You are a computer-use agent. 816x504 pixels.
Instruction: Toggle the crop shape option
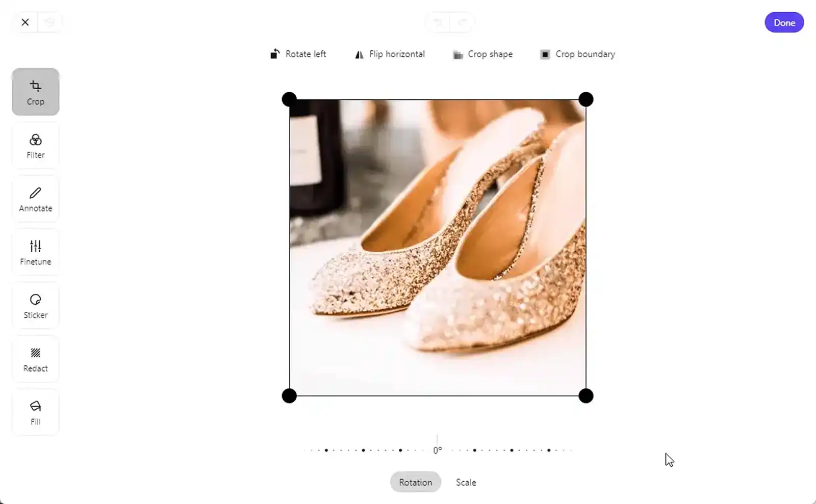tap(482, 54)
